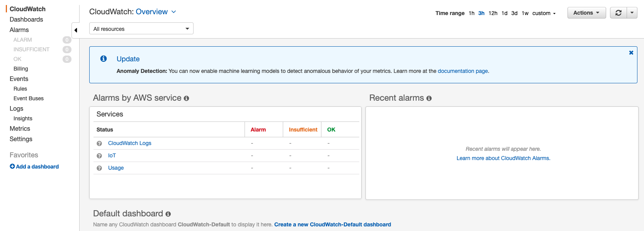The image size is (644, 231).
Task: Click the Update heading in the banner
Action: [128, 59]
